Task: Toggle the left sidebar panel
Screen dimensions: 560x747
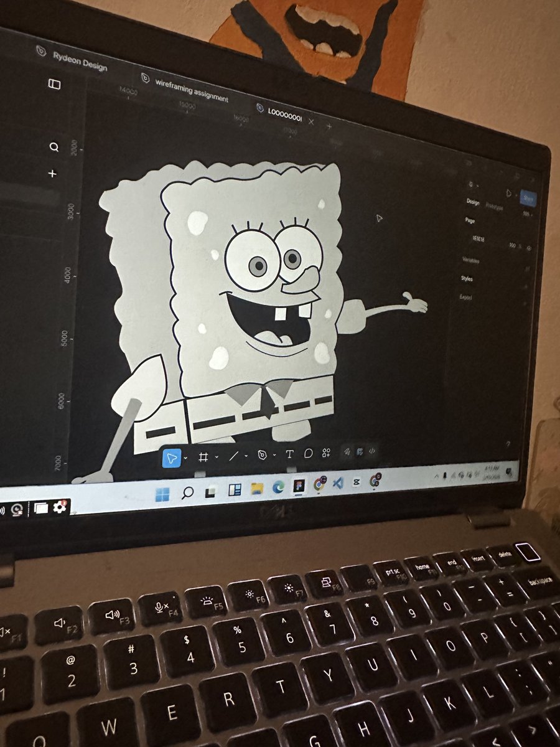Action: point(54,84)
